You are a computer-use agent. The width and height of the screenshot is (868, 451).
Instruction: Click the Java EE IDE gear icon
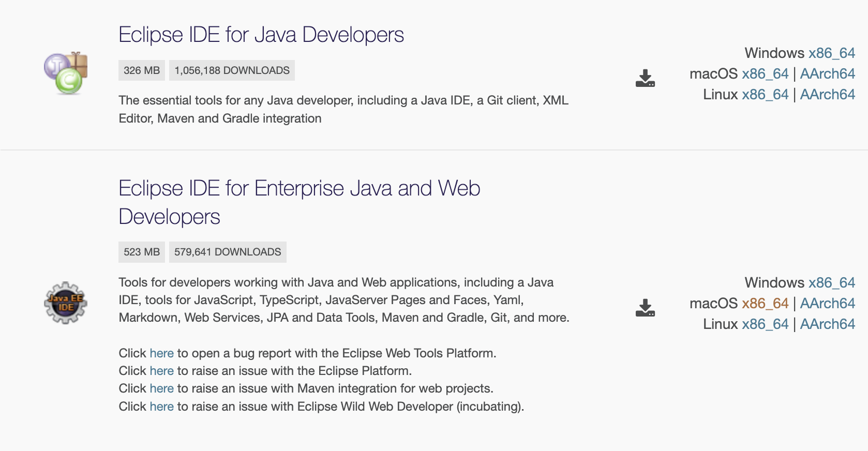point(66,303)
